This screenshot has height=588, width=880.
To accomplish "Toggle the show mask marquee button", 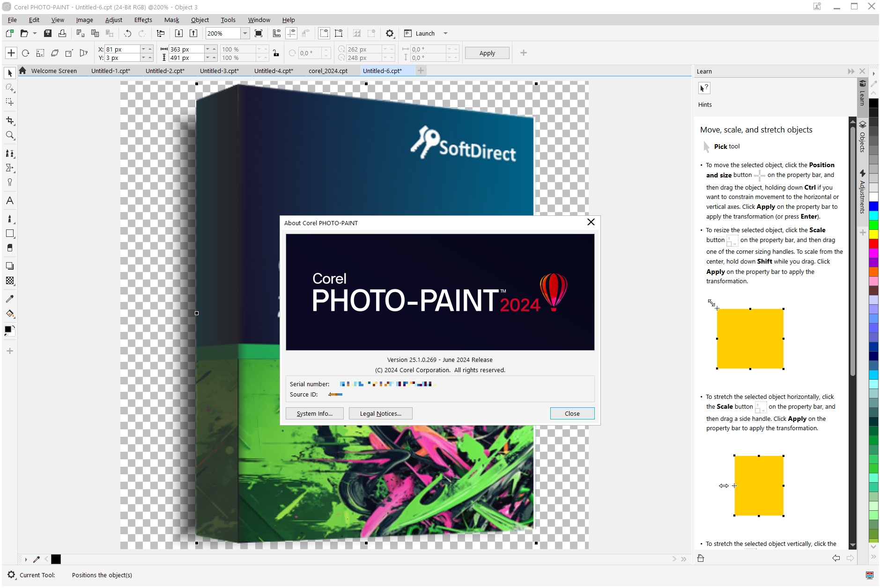I will [x=324, y=33].
